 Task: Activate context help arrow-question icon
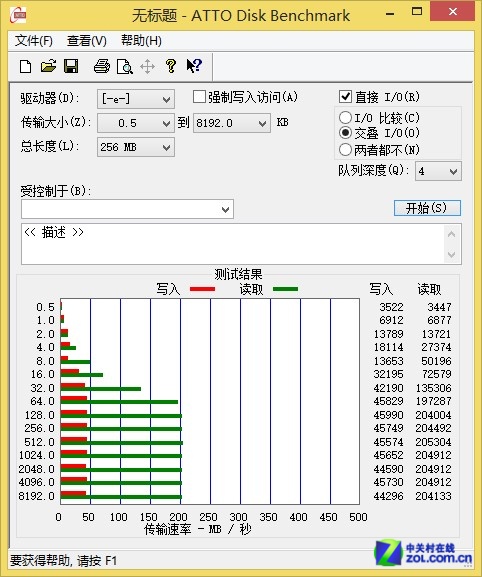[x=194, y=66]
